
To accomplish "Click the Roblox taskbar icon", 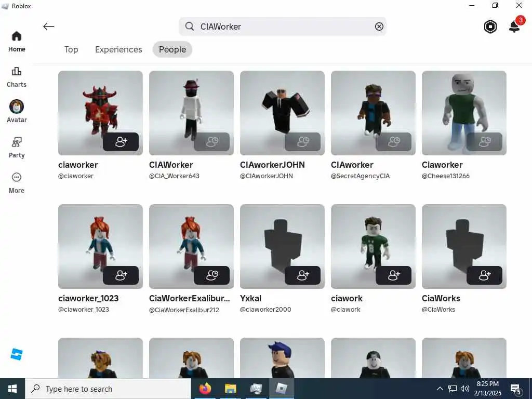I will click(x=282, y=389).
